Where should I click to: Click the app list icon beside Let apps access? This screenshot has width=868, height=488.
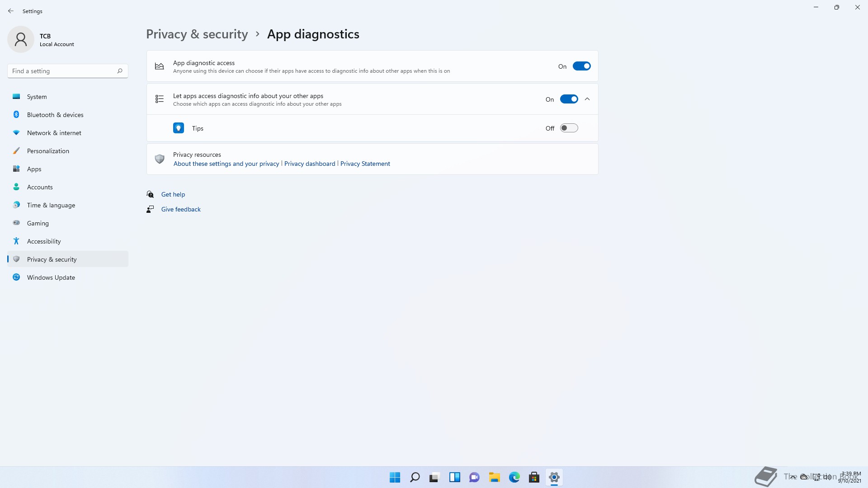(x=159, y=99)
